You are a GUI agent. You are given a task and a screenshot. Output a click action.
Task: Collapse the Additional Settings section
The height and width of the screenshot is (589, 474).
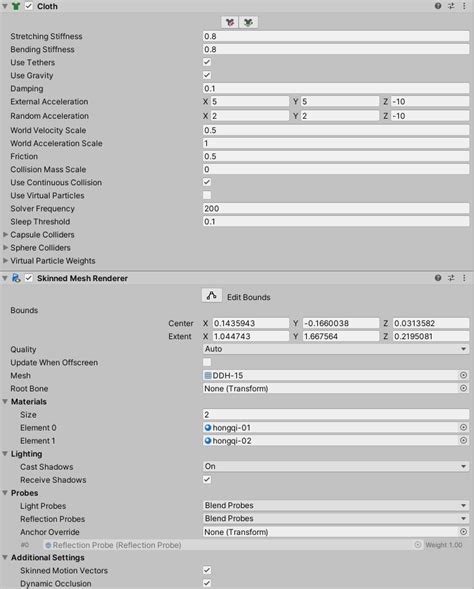tap(5, 557)
